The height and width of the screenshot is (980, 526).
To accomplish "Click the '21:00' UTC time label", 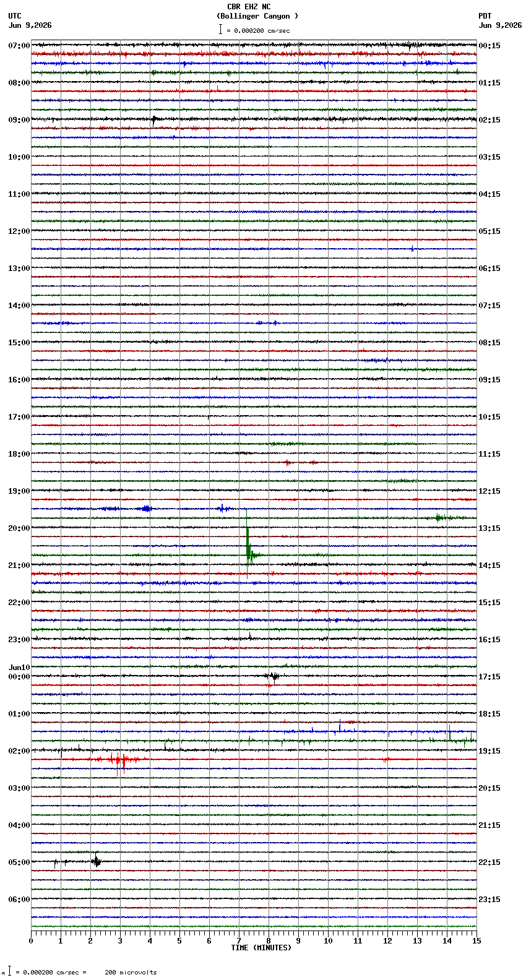I will [19, 565].
